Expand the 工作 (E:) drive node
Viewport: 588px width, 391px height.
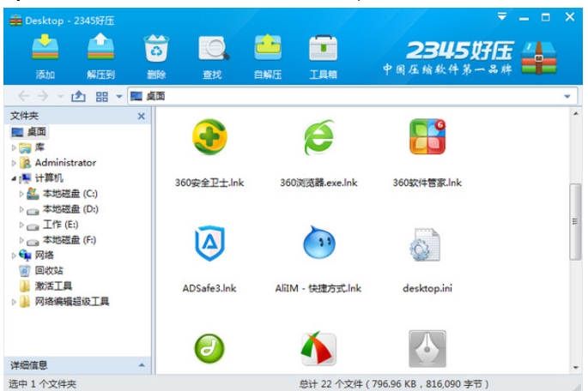click(21, 225)
